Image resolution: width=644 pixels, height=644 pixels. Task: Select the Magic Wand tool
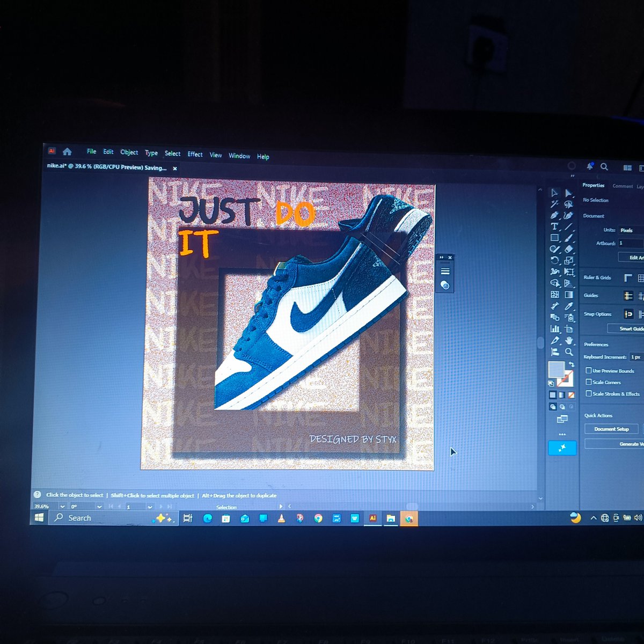554,204
